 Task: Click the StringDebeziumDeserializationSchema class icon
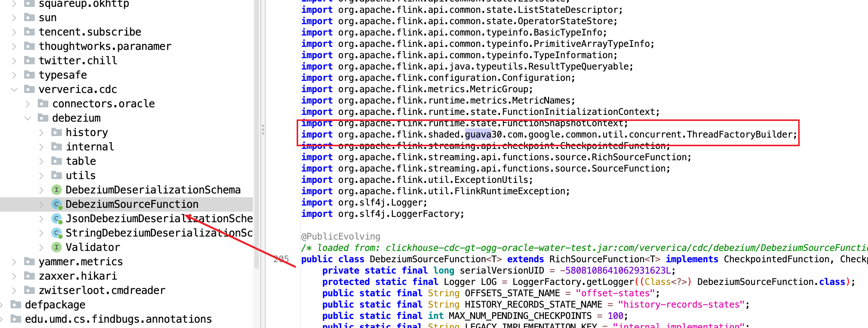tap(57, 233)
